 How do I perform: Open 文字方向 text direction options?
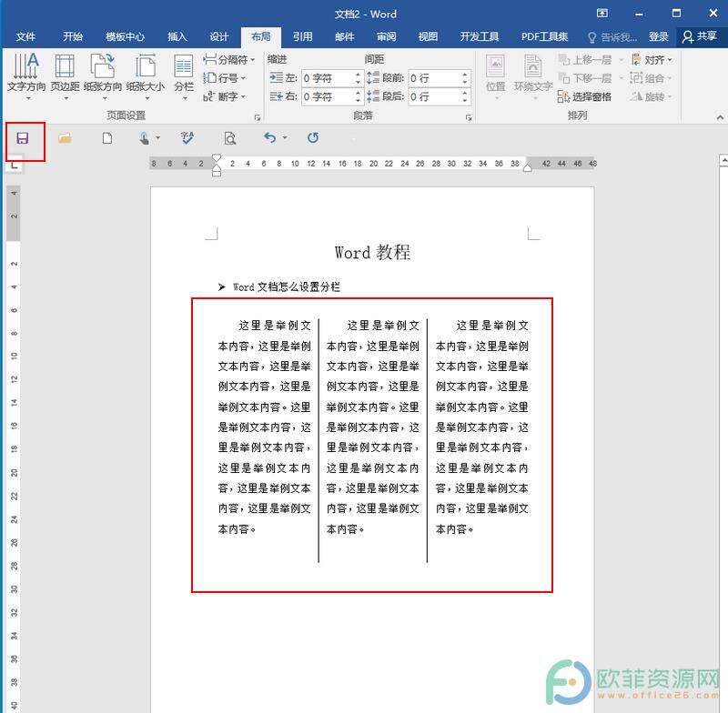click(26, 76)
